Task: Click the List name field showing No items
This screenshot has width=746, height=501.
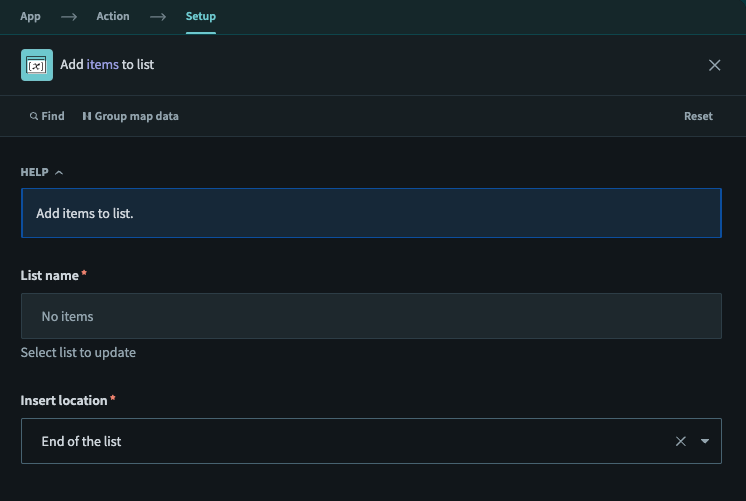Action: pos(370,316)
